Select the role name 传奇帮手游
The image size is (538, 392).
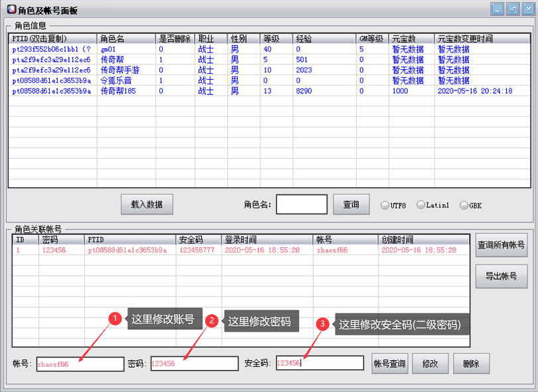click(x=120, y=70)
